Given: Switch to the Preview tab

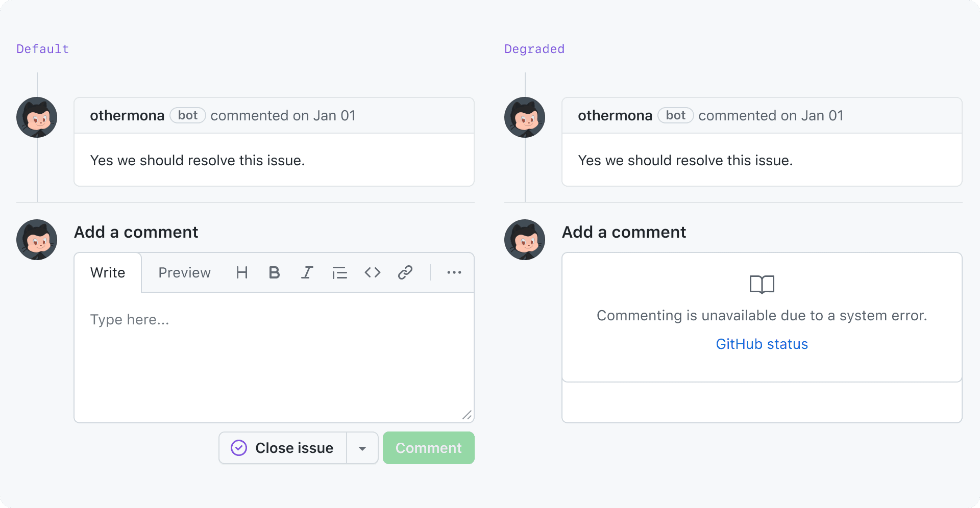Looking at the screenshot, I should (x=184, y=272).
